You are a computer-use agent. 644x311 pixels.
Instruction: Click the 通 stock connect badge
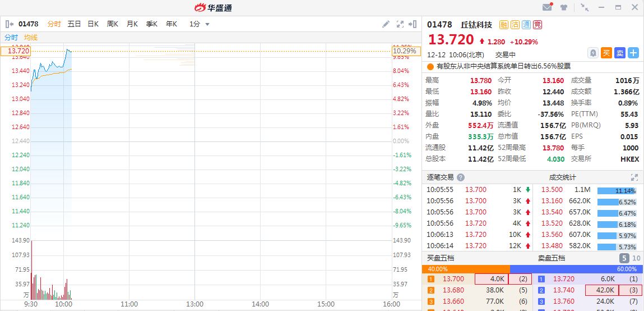coord(526,25)
